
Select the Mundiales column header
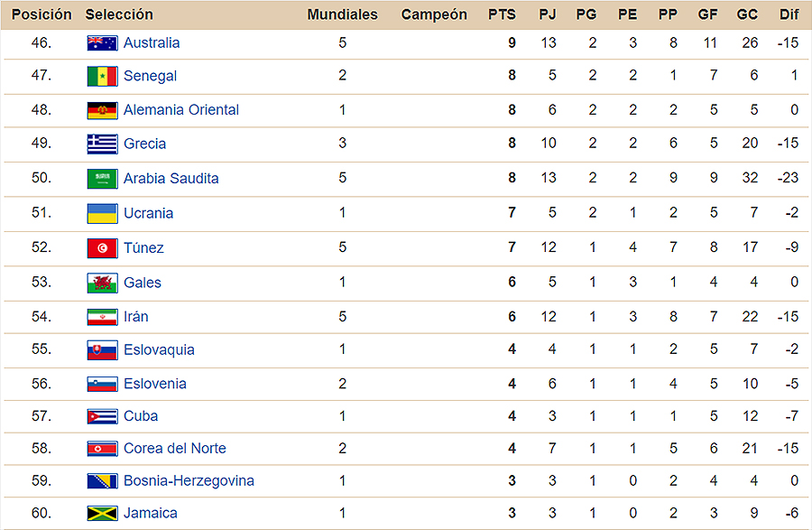[342, 14]
